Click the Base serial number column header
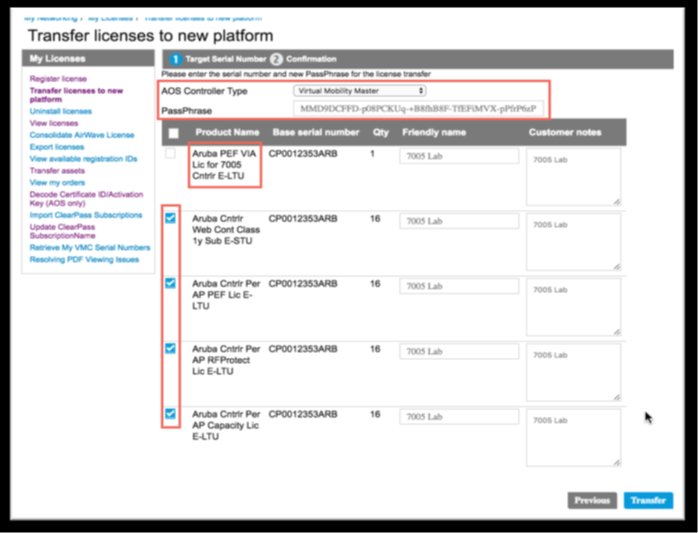The width and height of the screenshot is (698, 533). [316, 132]
